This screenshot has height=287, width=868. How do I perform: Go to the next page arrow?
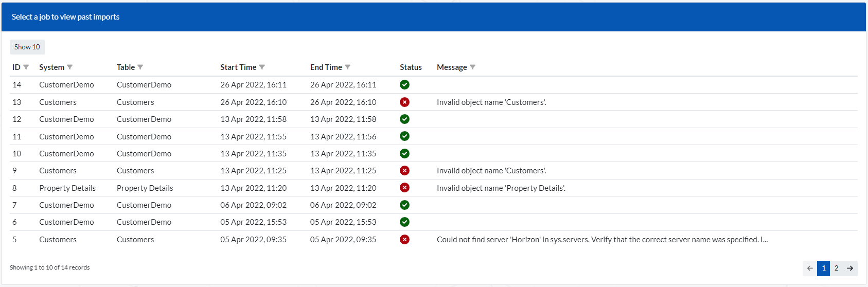tap(850, 268)
